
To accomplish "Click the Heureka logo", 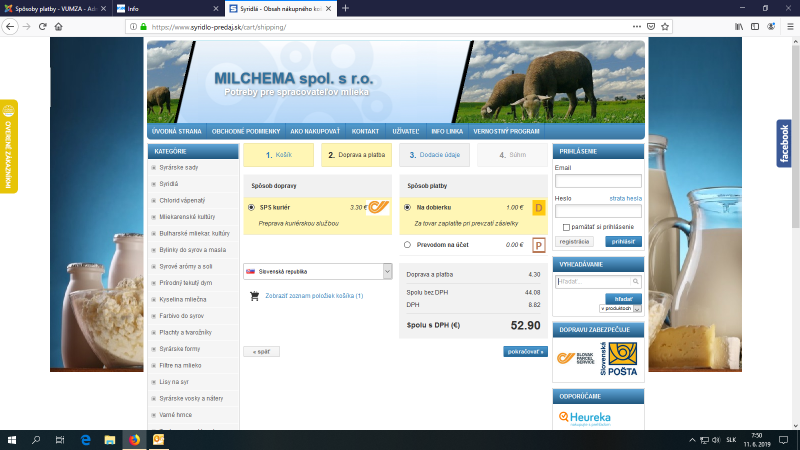I will [584, 418].
